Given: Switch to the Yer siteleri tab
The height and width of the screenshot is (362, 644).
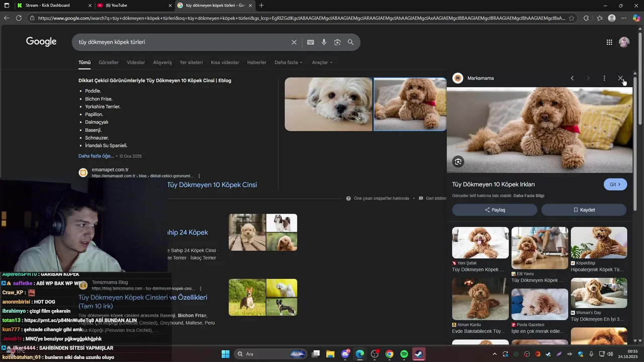Looking at the screenshot, I should click(x=191, y=62).
